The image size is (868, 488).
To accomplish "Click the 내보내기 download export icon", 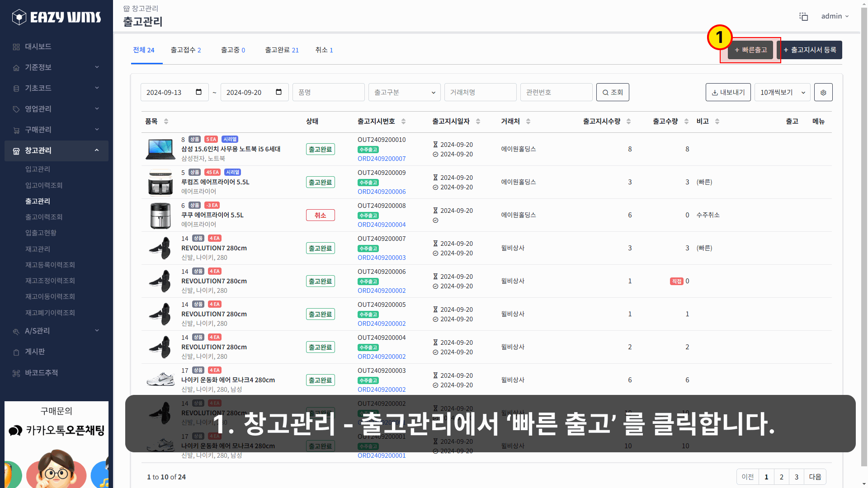I will click(x=715, y=92).
